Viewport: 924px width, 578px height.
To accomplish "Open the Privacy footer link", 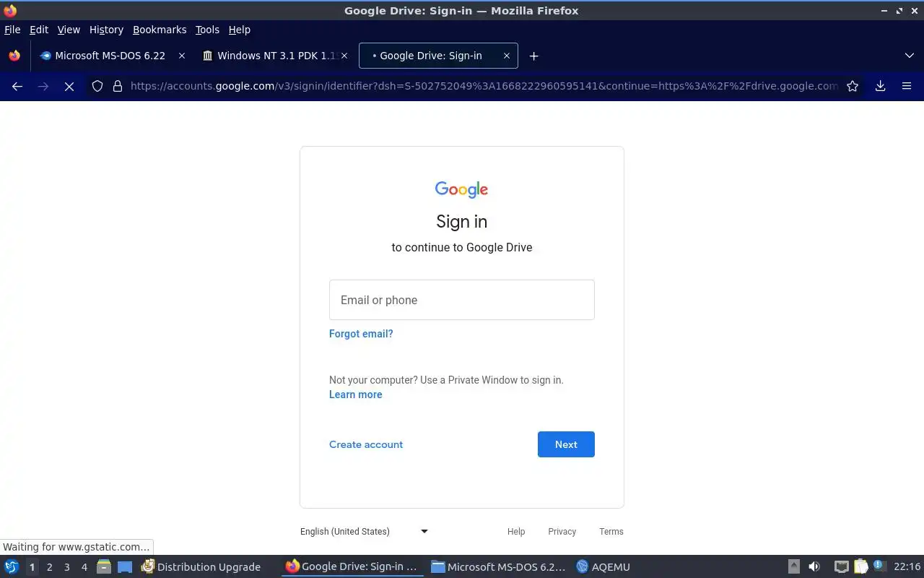I will click(x=562, y=531).
